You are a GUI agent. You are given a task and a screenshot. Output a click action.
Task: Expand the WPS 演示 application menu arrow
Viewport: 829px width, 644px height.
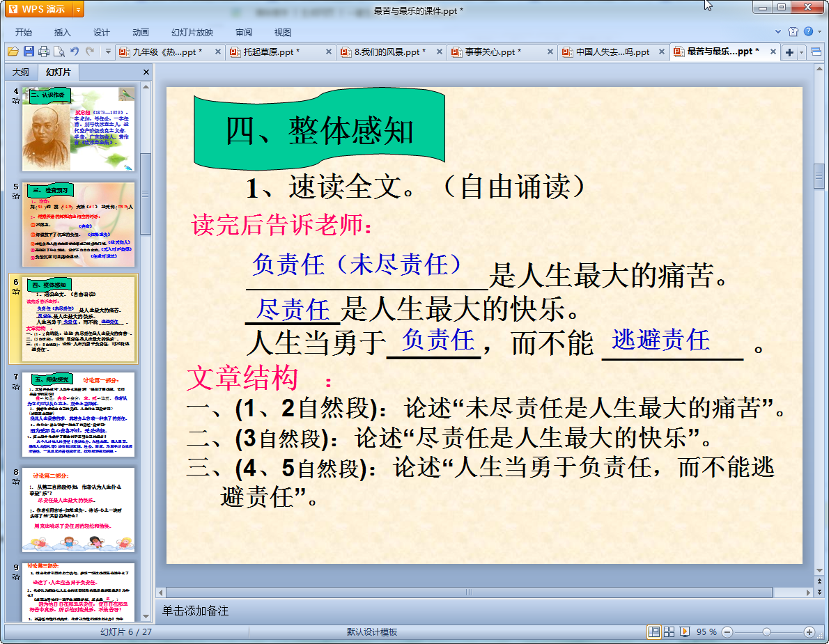[77, 10]
